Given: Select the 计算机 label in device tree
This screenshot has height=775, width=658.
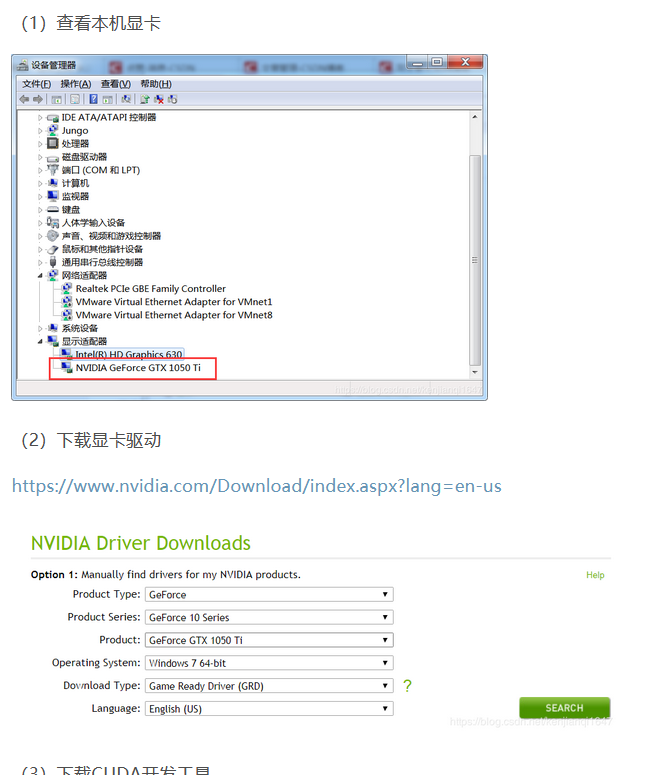Looking at the screenshot, I should tap(75, 183).
